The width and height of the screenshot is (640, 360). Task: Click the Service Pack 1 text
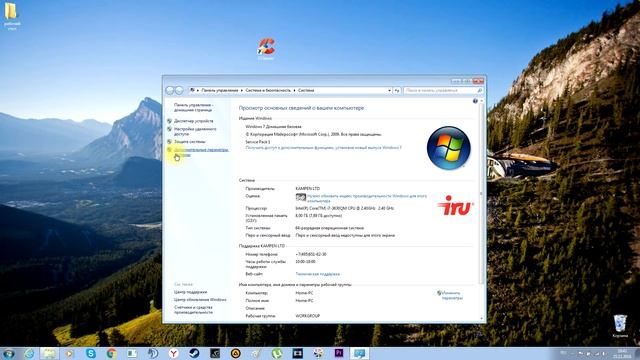tap(258, 142)
